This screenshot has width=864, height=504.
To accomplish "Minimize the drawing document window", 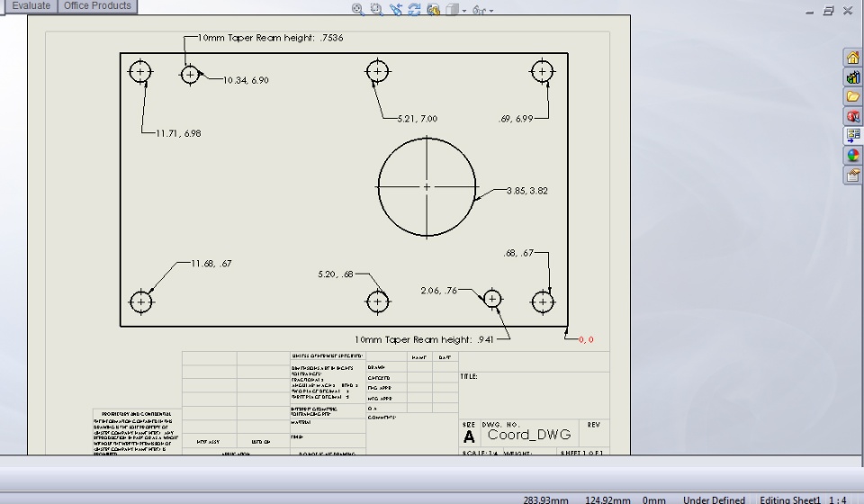I will coord(809,11).
